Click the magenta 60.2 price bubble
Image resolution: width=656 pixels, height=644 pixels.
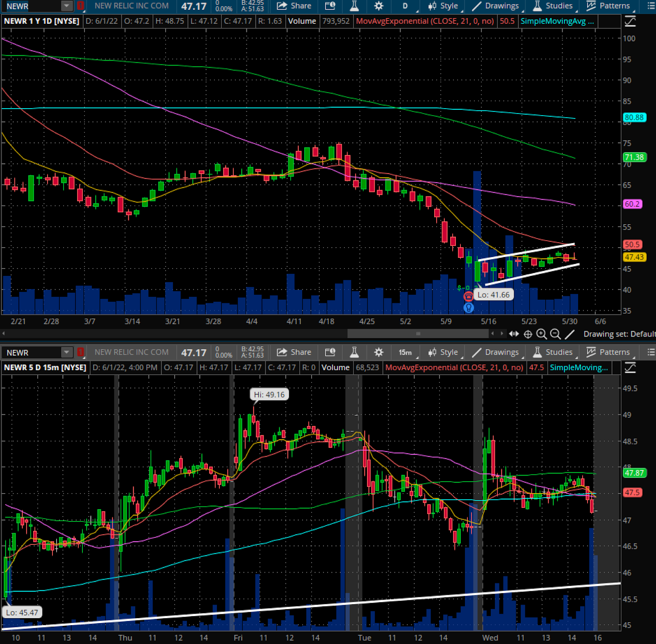click(632, 204)
